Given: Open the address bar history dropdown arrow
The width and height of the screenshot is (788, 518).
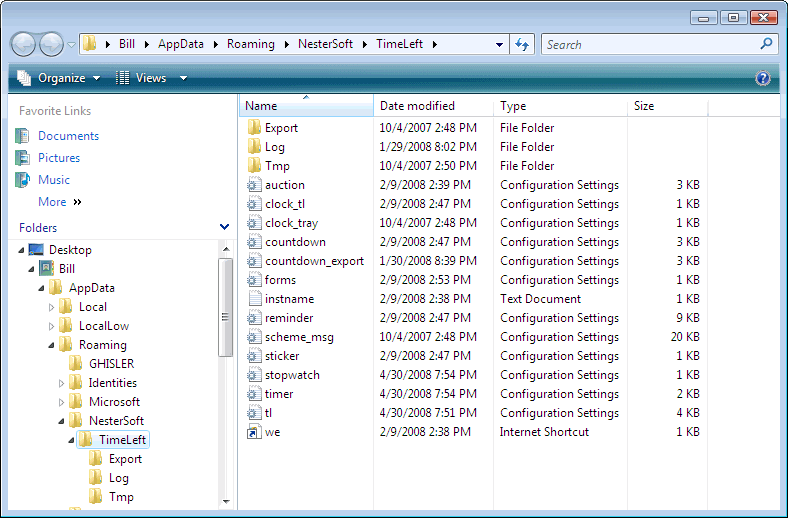Looking at the screenshot, I should pyautogui.click(x=499, y=45).
